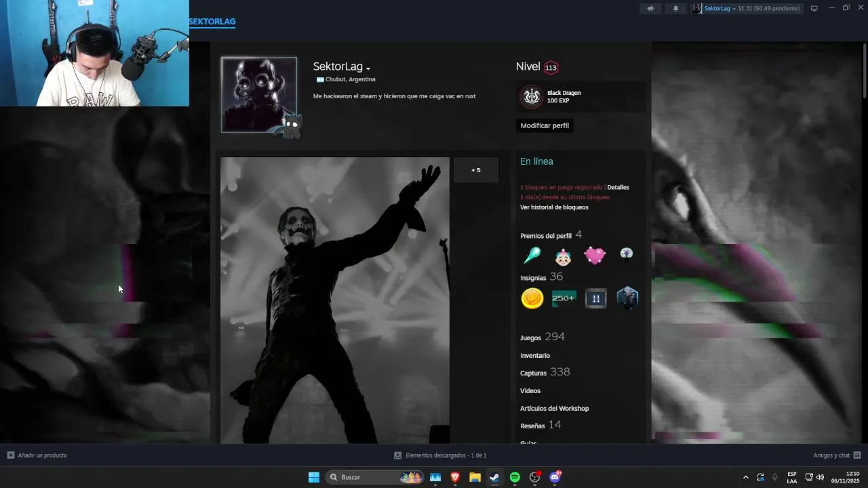The image size is (868, 488).
Task: Click the fourth globe-like profile award
Action: tap(626, 253)
